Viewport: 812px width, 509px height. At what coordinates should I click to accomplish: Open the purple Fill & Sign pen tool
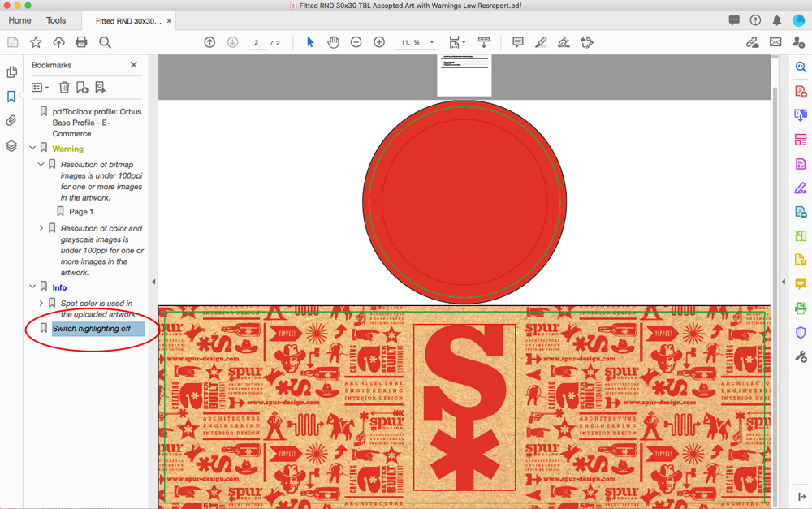pos(801,188)
